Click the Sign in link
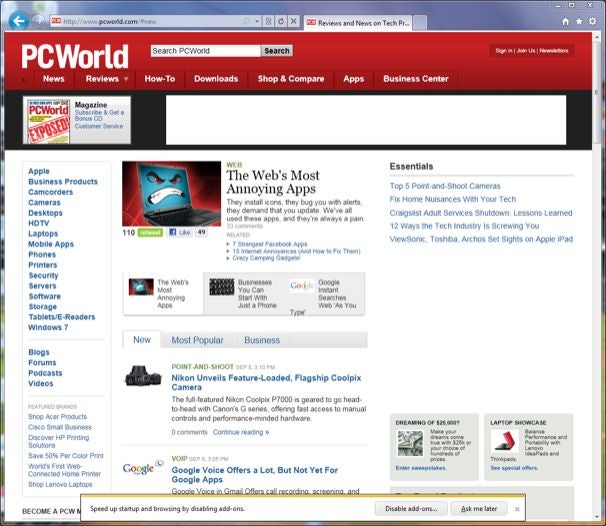 coord(504,51)
